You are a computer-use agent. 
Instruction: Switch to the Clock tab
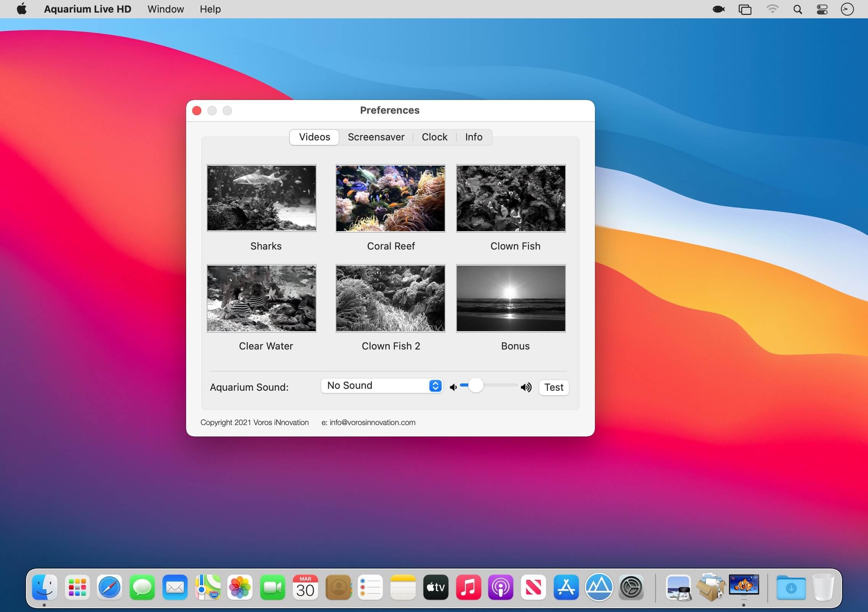coord(434,137)
